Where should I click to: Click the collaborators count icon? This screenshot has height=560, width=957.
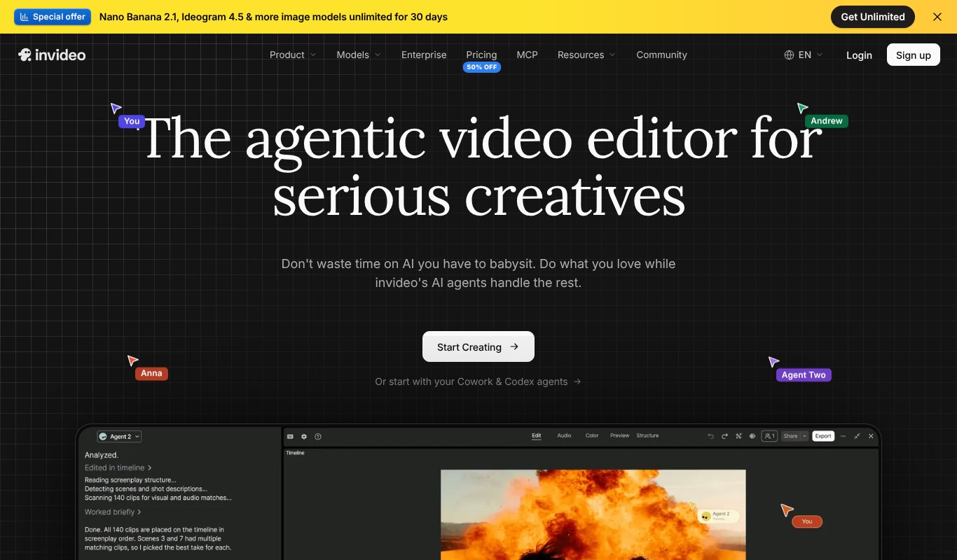point(769,436)
